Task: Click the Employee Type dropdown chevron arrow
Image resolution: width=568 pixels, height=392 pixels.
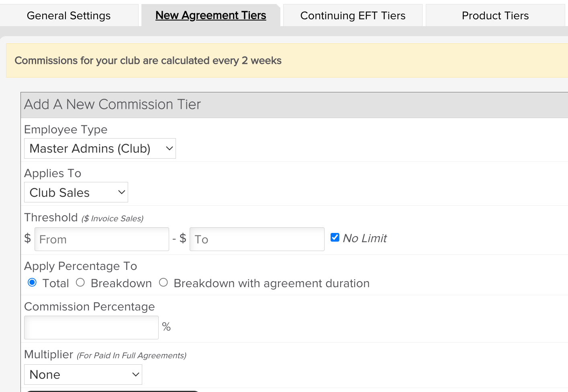Action: (x=169, y=149)
